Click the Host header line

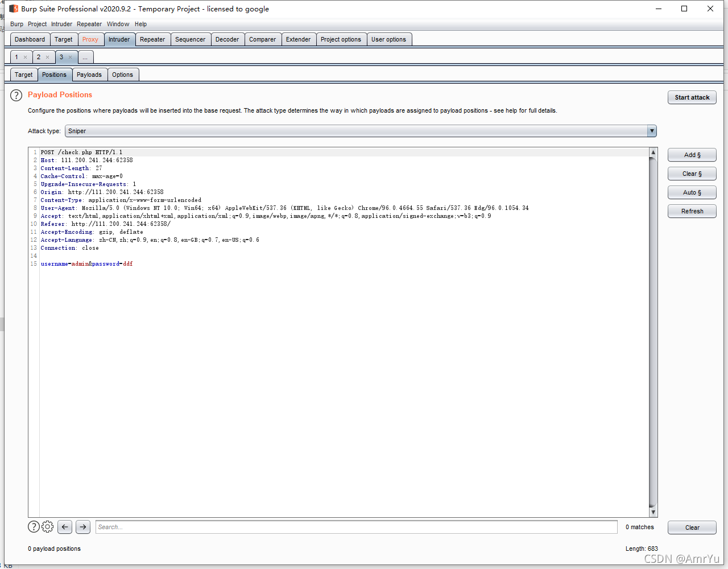[86, 160]
